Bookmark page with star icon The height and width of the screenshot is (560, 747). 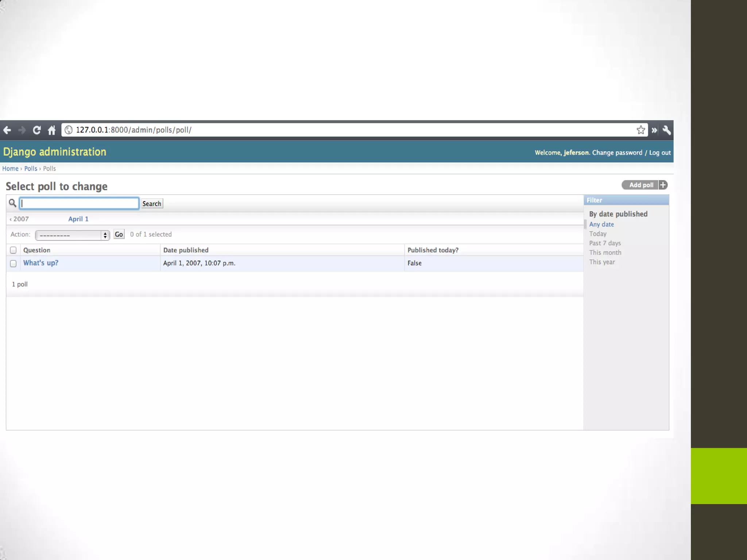click(x=640, y=130)
